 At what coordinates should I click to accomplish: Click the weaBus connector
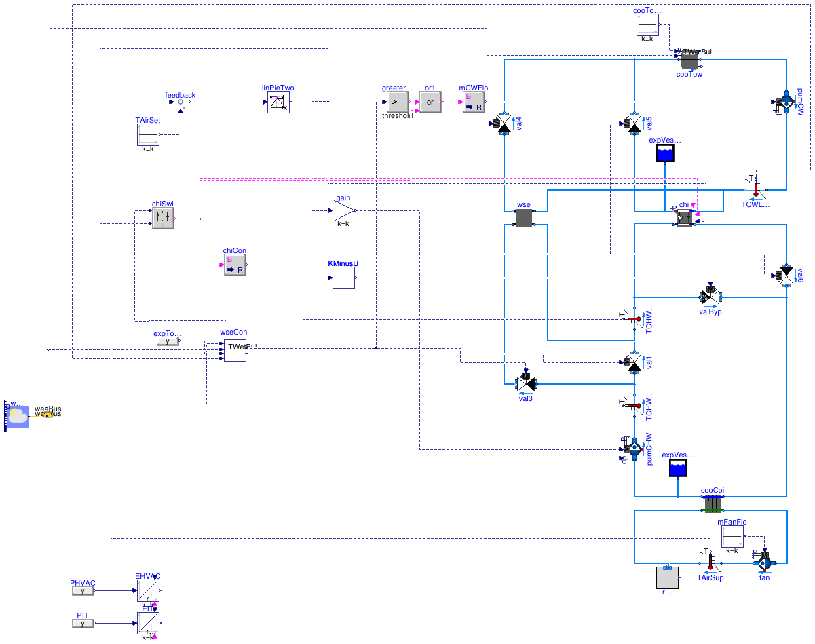pos(48,413)
